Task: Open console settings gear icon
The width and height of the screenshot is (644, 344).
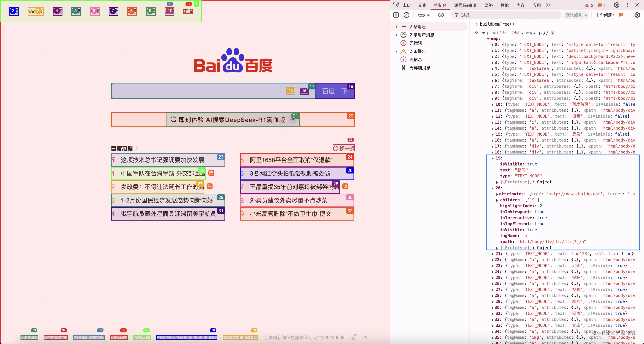Action: pyautogui.click(x=637, y=15)
